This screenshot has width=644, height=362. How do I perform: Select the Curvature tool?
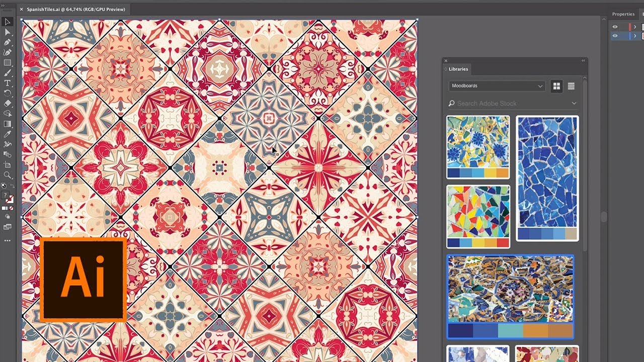pyautogui.click(x=8, y=52)
